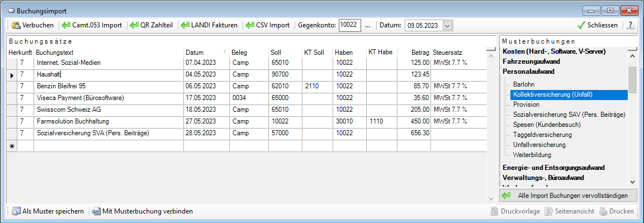Click KT Soll value 2110
644x223 pixels.
tap(312, 86)
